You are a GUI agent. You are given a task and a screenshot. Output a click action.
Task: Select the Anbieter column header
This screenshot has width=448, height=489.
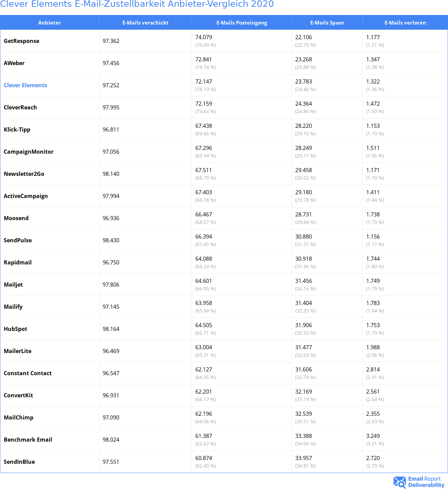(49, 22)
